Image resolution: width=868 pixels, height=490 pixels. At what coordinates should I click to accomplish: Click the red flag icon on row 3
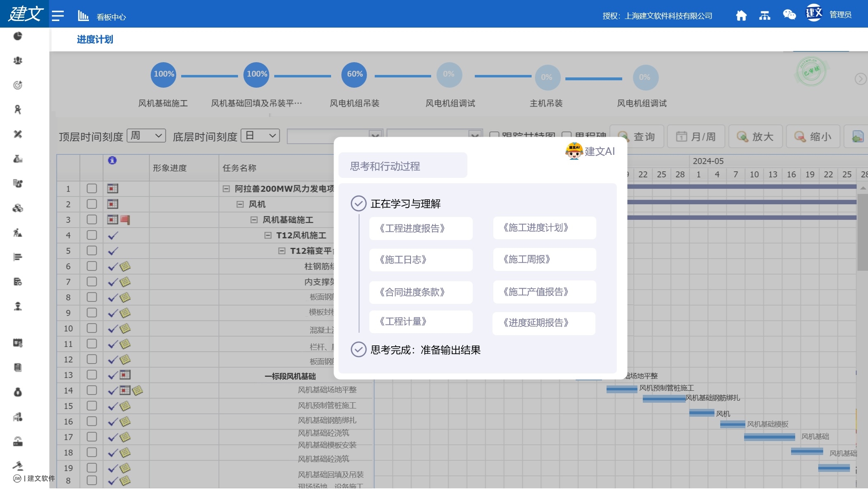(x=125, y=220)
